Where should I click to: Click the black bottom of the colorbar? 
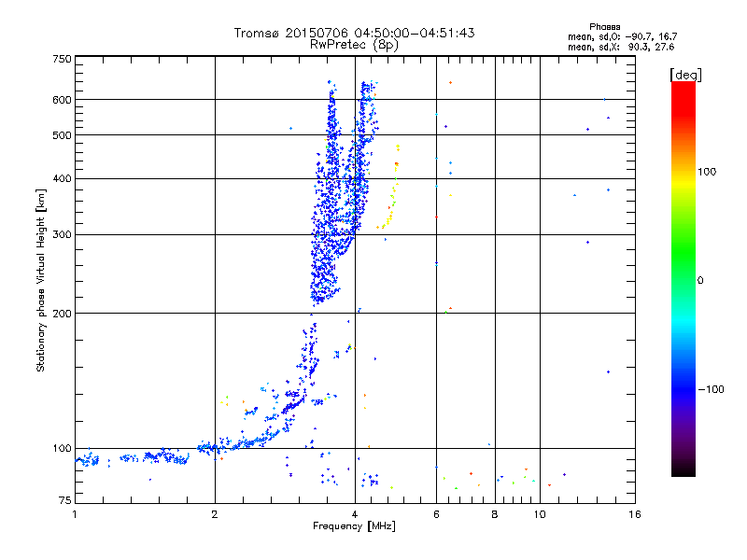coord(684,469)
